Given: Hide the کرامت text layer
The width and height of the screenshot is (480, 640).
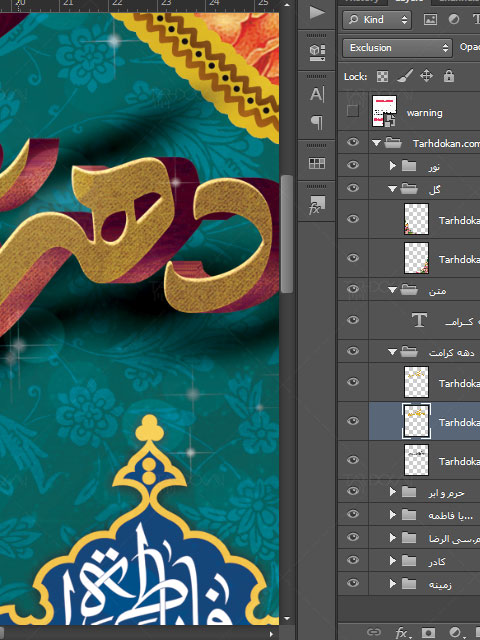Looking at the screenshot, I should [353, 320].
